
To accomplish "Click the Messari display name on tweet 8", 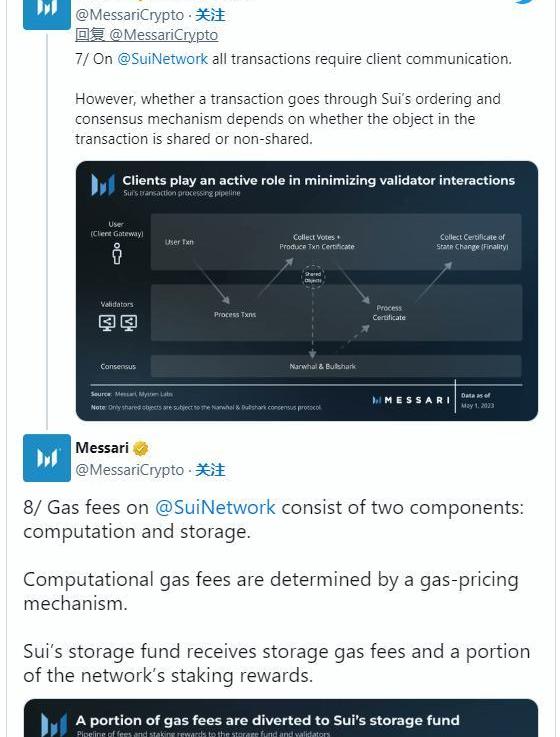I will [102, 448].
